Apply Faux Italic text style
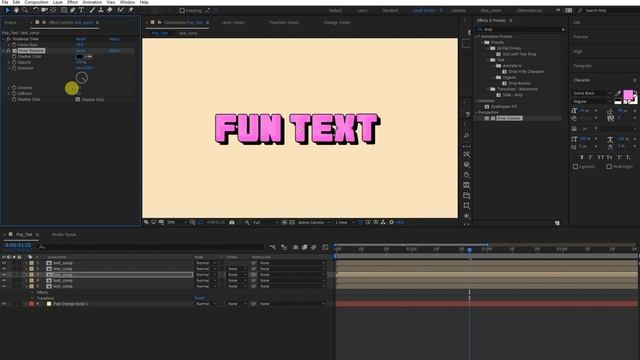 [590, 157]
